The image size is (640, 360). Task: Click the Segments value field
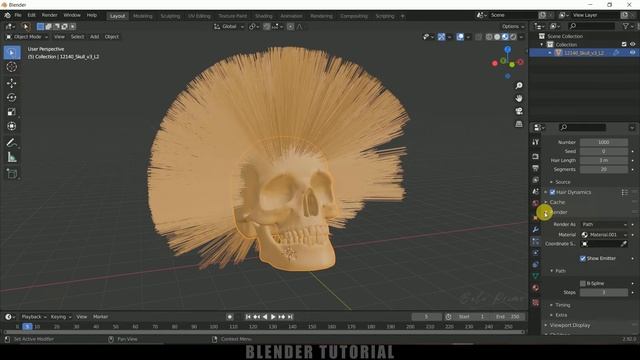click(x=604, y=169)
